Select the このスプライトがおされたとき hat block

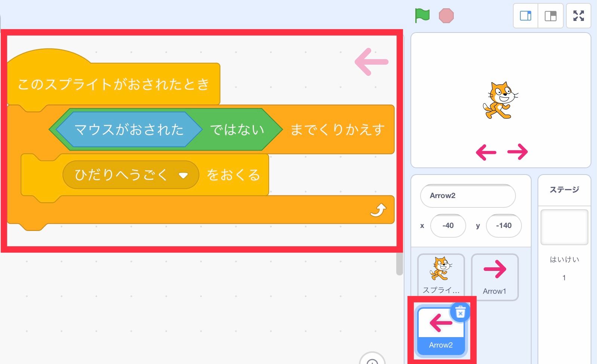(114, 84)
